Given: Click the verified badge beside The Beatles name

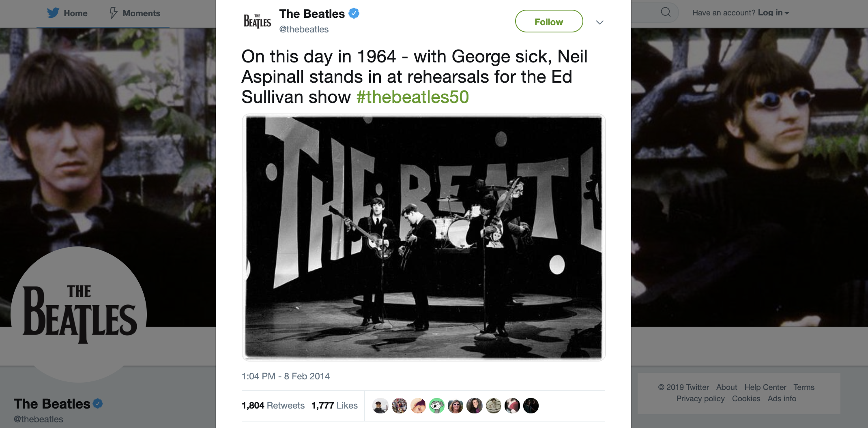Looking at the screenshot, I should point(354,13).
